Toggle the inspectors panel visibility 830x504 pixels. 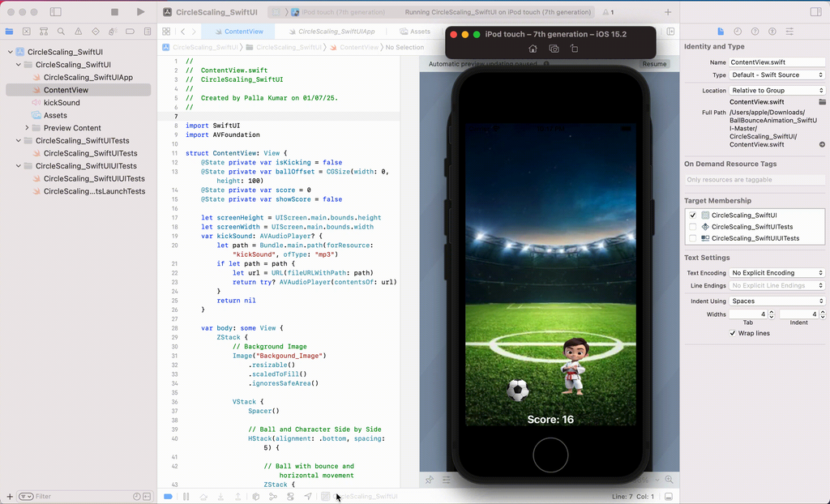(815, 11)
